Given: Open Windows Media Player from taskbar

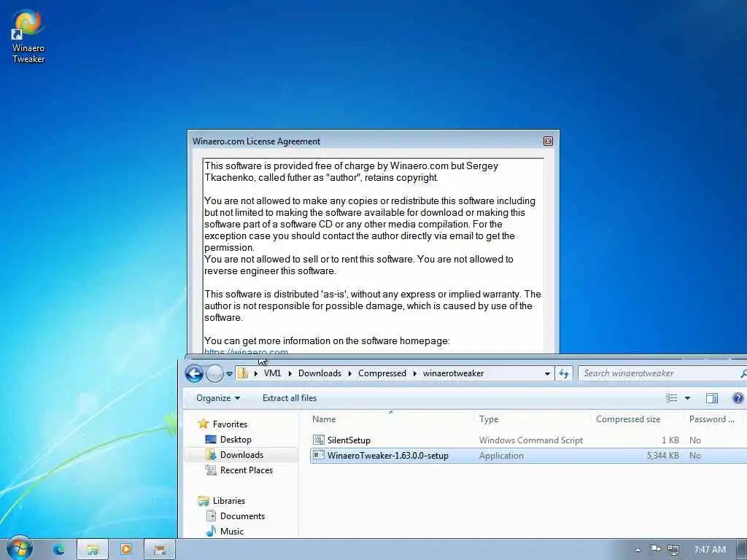Looking at the screenshot, I should (x=125, y=550).
